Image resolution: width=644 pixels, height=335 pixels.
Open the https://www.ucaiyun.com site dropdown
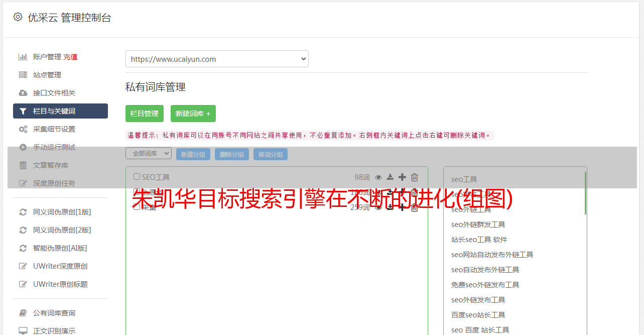coord(217,59)
